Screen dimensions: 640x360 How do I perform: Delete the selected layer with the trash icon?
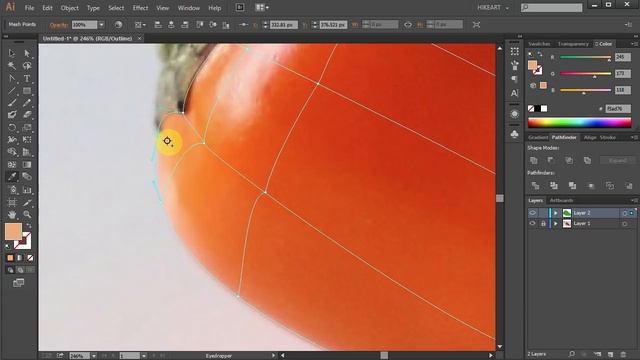pyautogui.click(x=623, y=354)
